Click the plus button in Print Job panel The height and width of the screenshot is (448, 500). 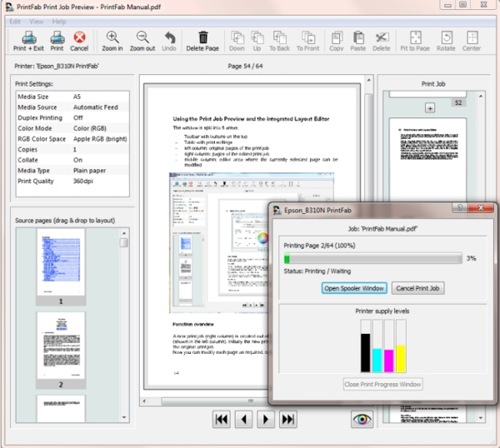[430, 108]
